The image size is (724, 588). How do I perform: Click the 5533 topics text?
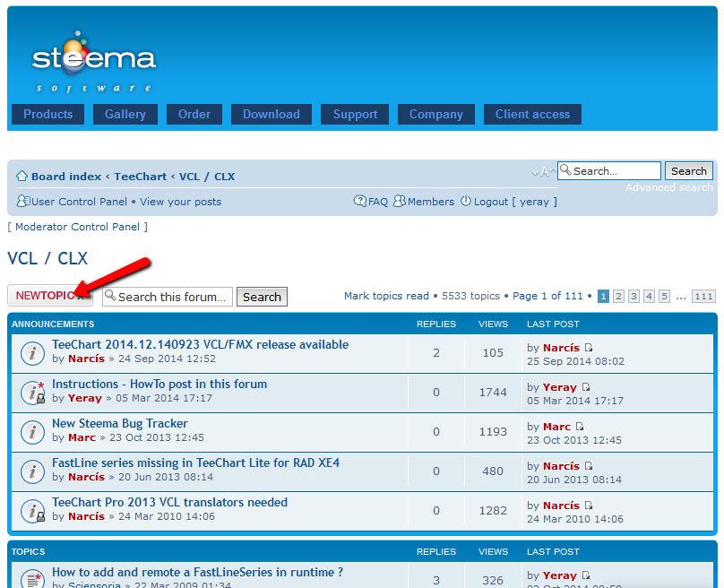click(x=470, y=296)
